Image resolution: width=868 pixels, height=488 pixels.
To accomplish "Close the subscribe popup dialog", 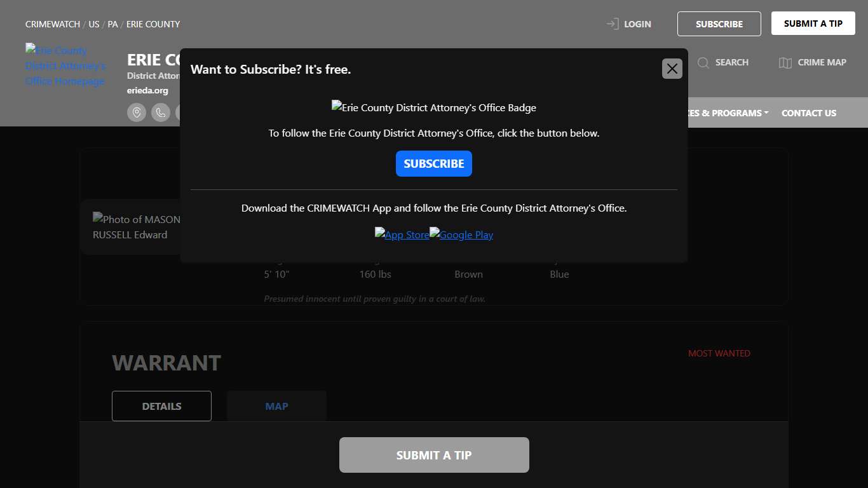I will pyautogui.click(x=672, y=69).
